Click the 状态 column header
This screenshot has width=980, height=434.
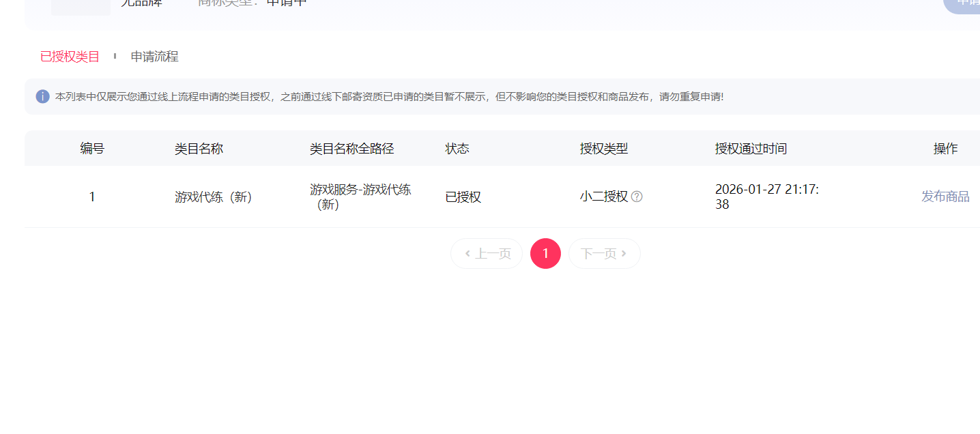pyautogui.click(x=457, y=149)
